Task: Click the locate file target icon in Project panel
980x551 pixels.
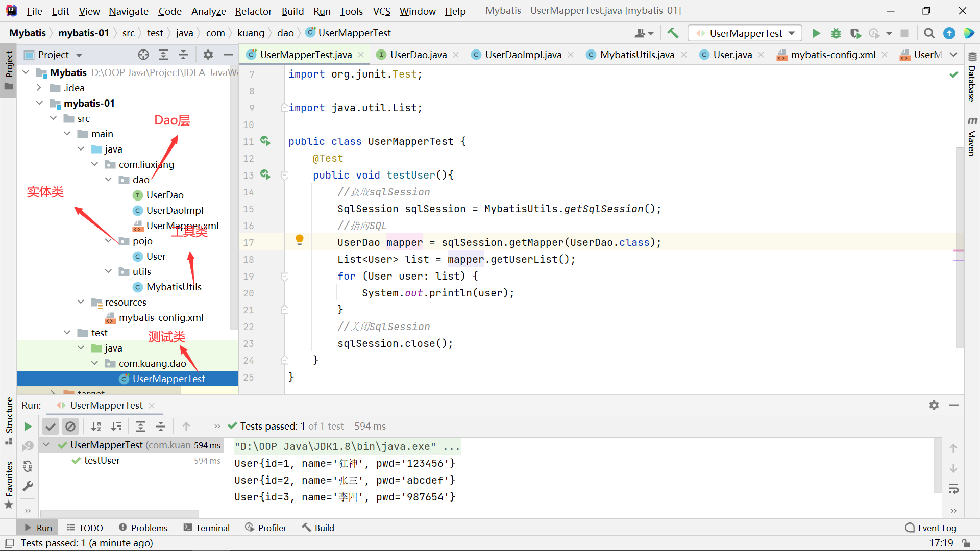Action: tap(143, 55)
